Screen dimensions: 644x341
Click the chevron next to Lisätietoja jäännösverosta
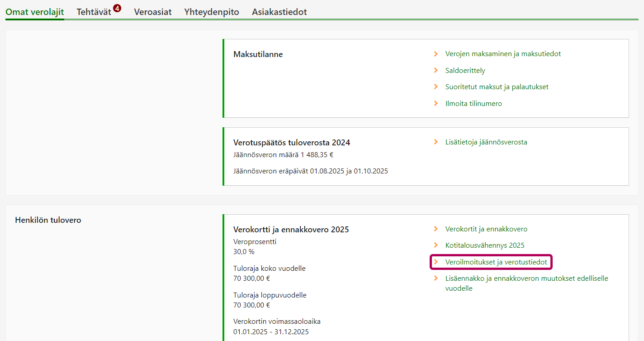pyautogui.click(x=436, y=142)
